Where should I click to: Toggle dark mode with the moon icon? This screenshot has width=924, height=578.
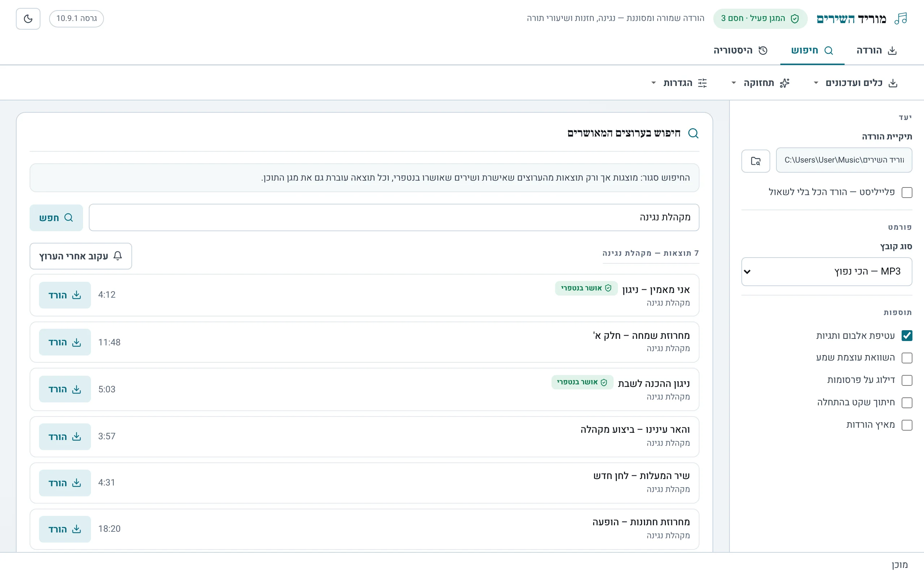pos(28,18)
